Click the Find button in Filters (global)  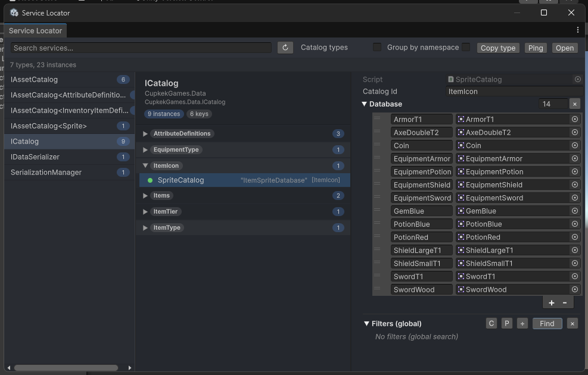547,323
